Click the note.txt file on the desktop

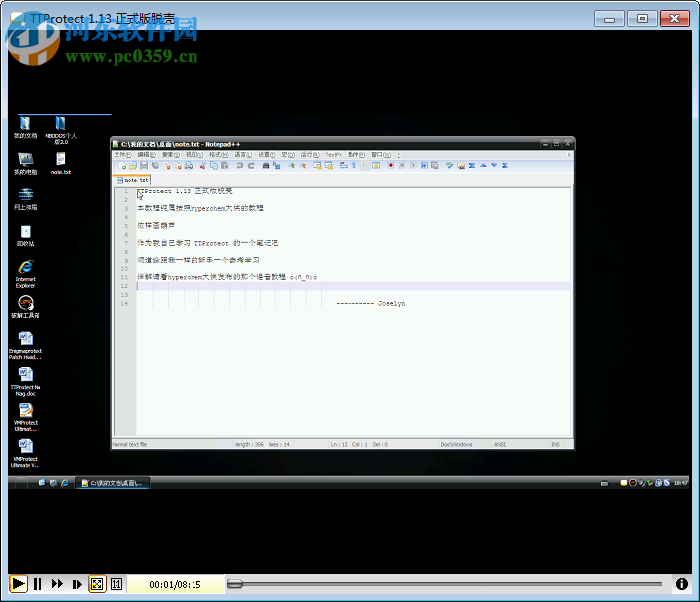60,164
